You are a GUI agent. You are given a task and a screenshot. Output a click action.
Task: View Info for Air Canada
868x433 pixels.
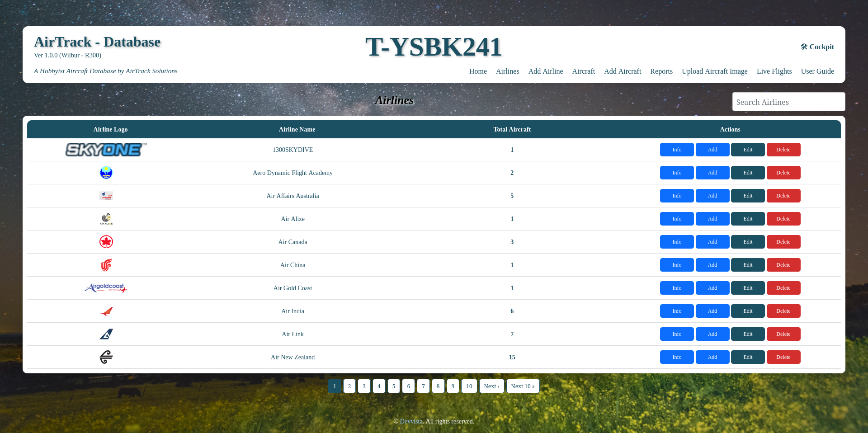click(x=677, y=242)
